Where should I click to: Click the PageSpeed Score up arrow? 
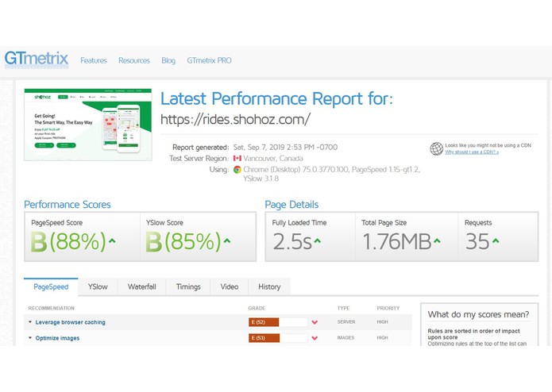112,240
